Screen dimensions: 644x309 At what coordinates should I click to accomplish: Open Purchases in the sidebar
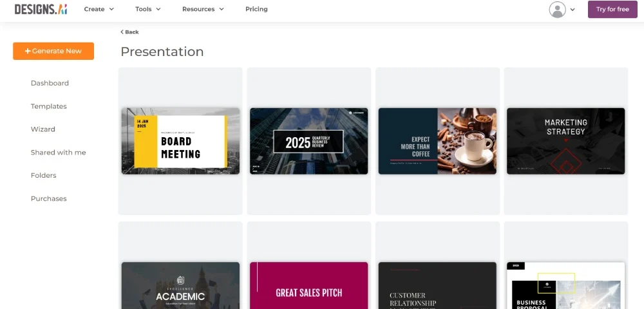[48, 199]
